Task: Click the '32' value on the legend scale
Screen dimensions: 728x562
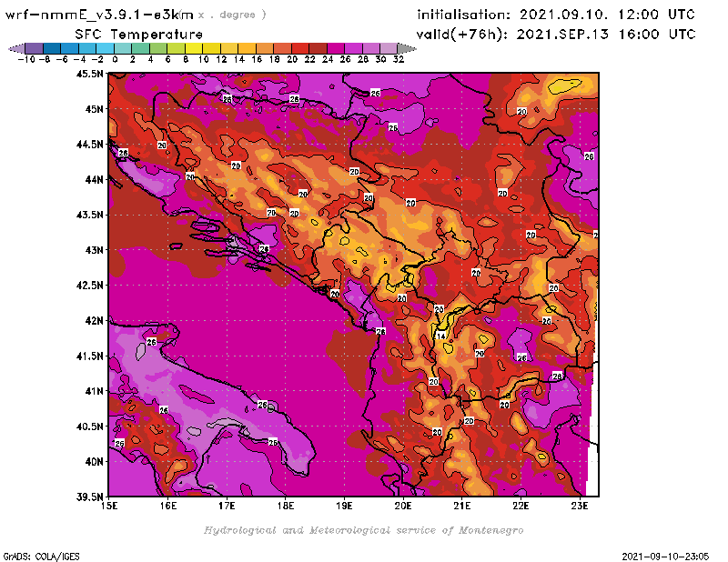Action: coord(399,59)
